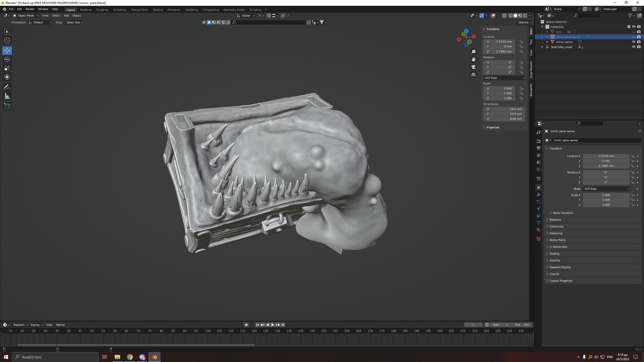Open Render properties tab
Viewport: 644px width, 362px height.
[539, 141]
